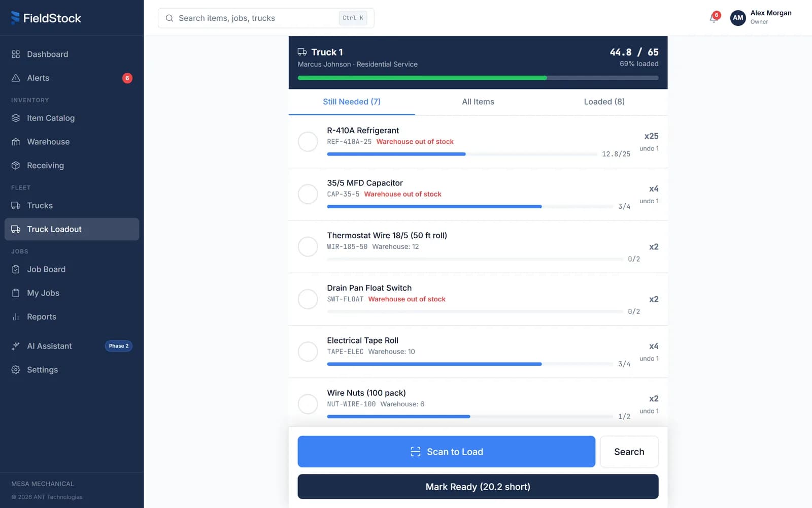Click the Truck 1 load progress bar
This screenshot has width=812, height=508.
point(478,78)
